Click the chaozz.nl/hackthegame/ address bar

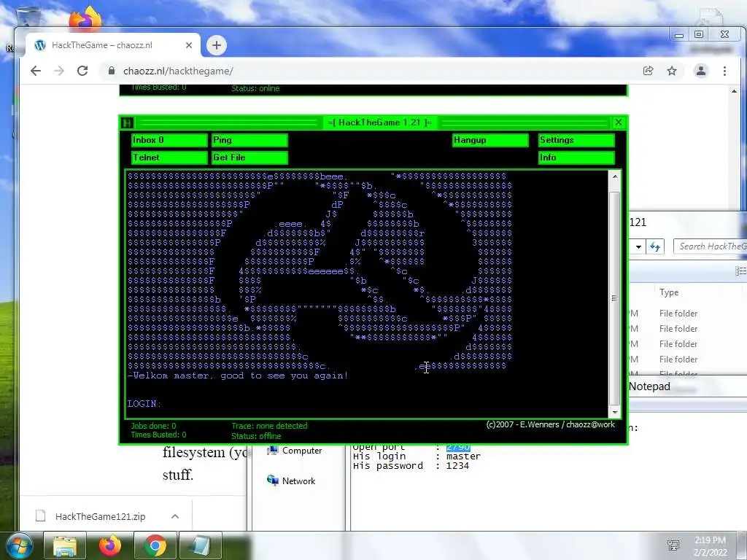pyautogui.click(x=371, y=71)
